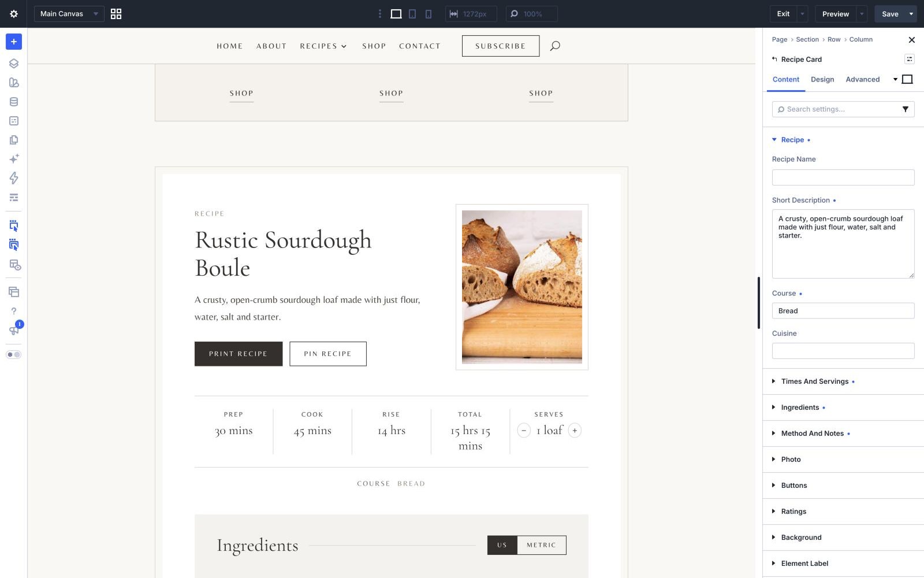Click the lightning bolt icon in sidebar
This screenshot has height=578, width=924.
coord(14,178)
